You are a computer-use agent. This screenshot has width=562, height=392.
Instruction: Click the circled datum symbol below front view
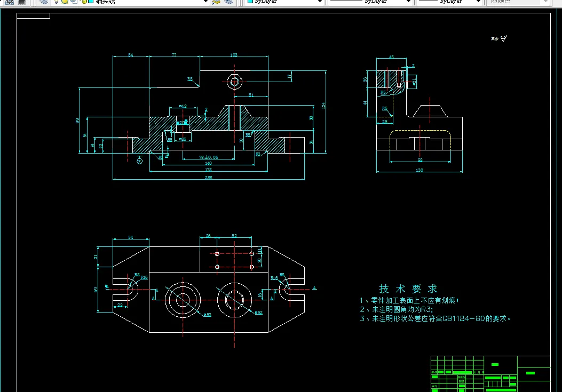(x=140, y=161)
